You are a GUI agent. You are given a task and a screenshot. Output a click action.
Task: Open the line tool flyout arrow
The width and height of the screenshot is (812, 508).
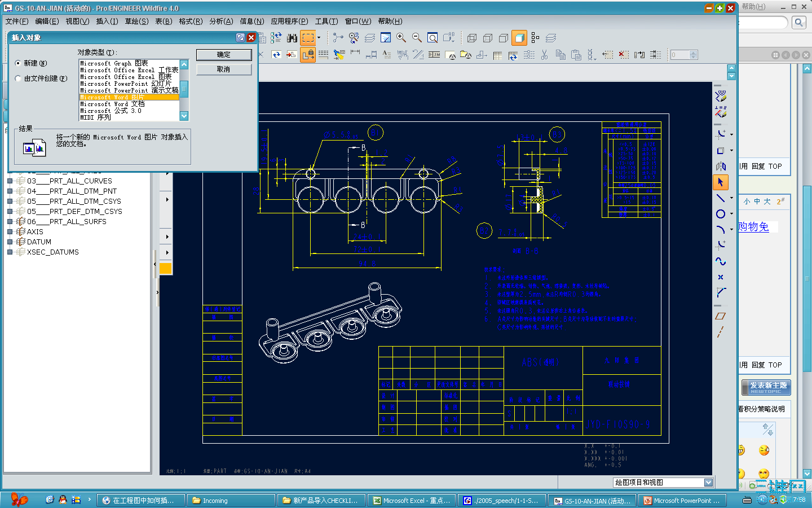(731, 198)
